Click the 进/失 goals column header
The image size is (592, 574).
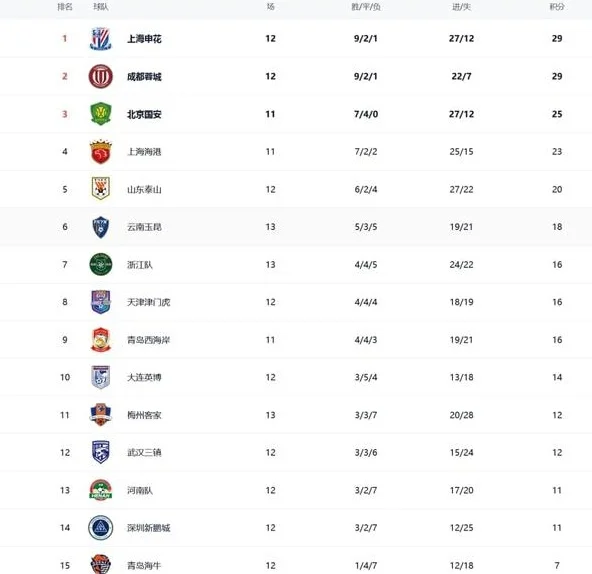pyautogui.click(x=461, y=7)
